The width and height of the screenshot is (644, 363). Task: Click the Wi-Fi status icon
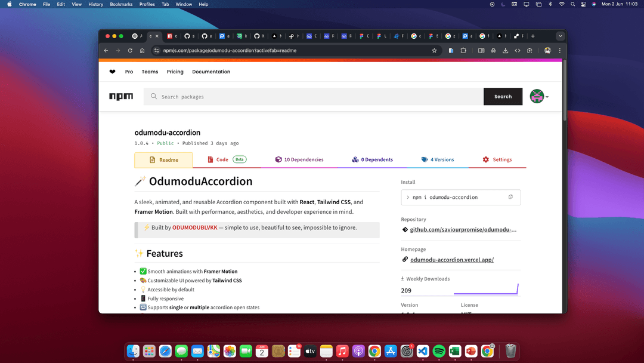click(x=562, y=4)
